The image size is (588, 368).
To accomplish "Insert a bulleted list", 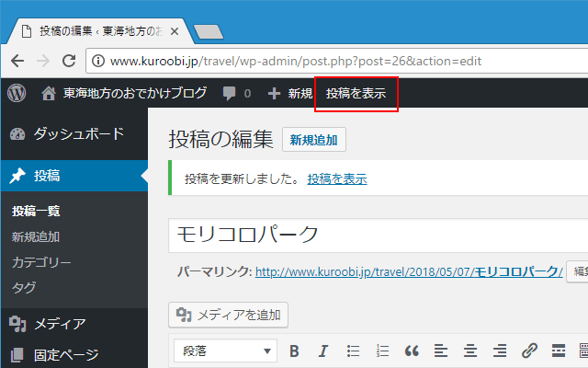I will [x=353, y=351].
